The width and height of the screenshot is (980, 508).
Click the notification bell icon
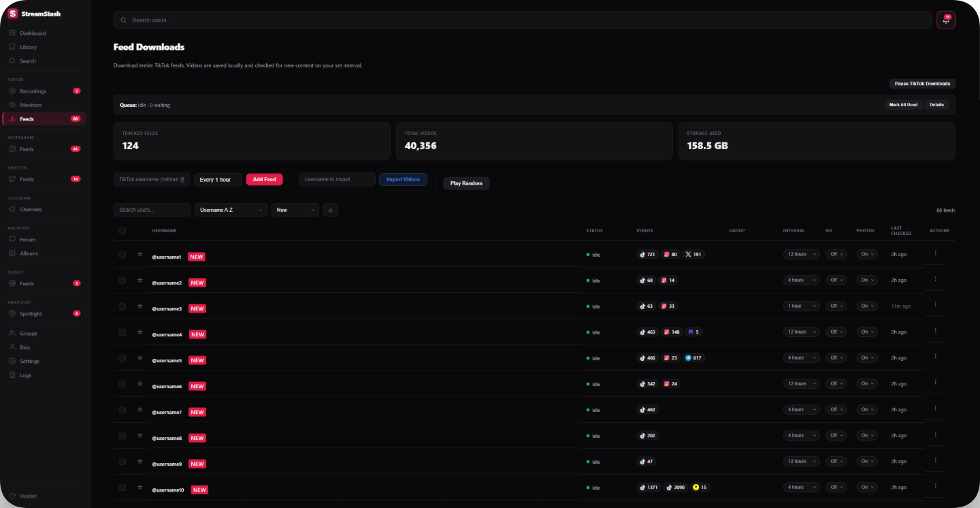pyautogui.click(x=945, y=20)
